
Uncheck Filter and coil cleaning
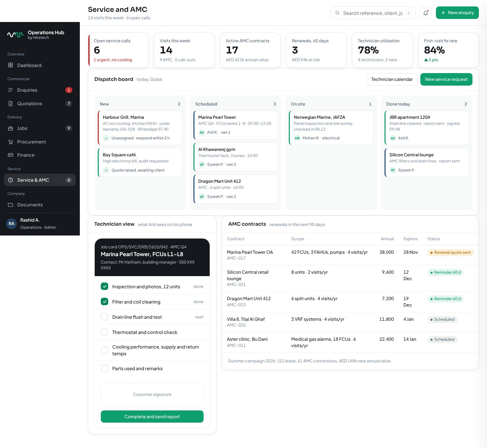(x=105, y=301)
